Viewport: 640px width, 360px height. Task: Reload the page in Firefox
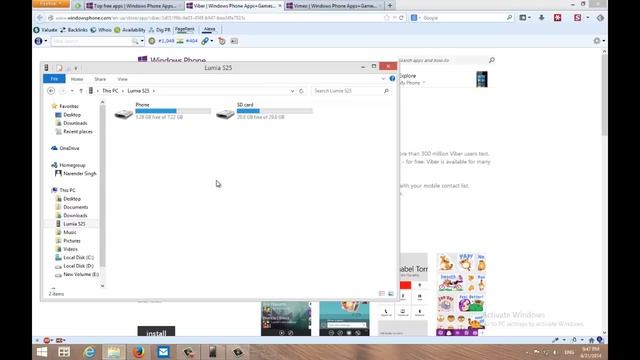click(401, 18)
